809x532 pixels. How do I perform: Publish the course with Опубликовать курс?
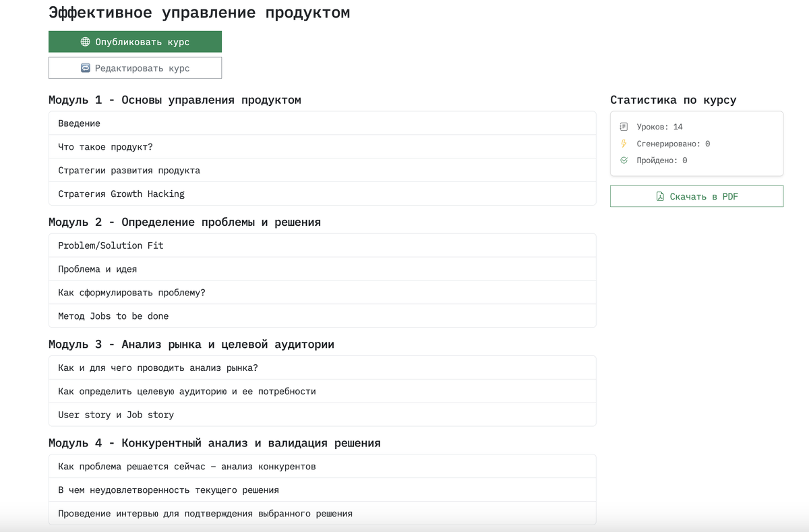[135, 42]
